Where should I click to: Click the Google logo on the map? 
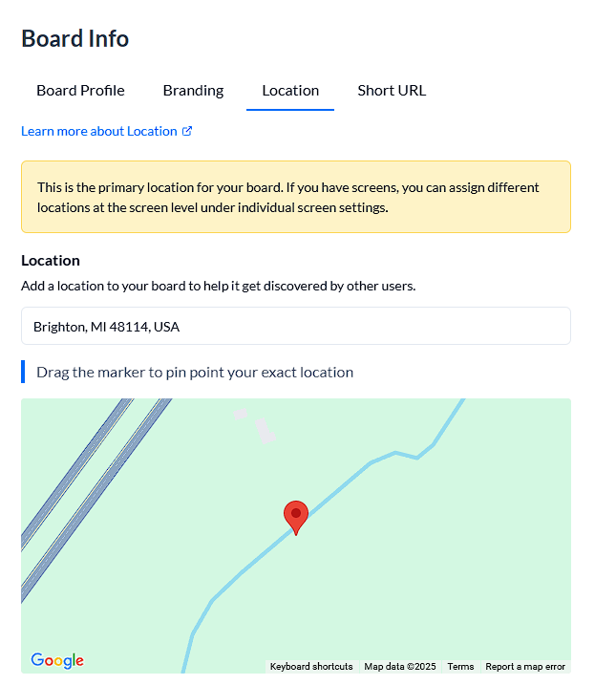(x=57, y=660)
